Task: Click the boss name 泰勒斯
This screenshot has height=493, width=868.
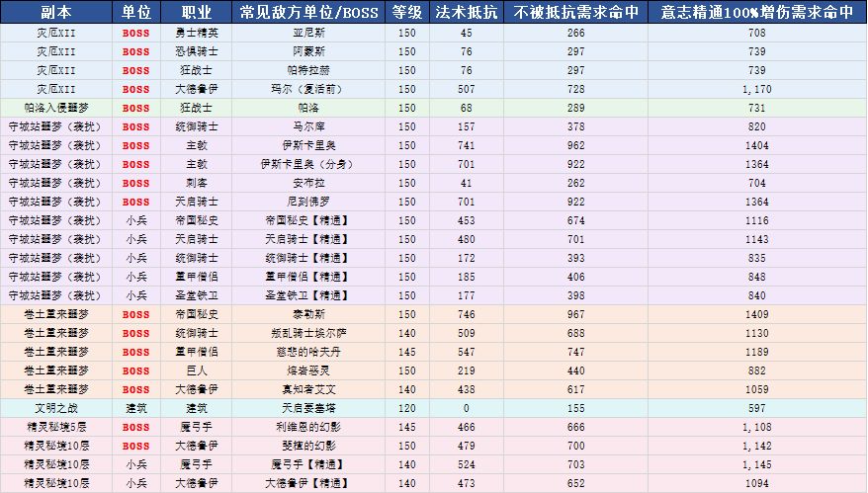Action: coord(308,315)
